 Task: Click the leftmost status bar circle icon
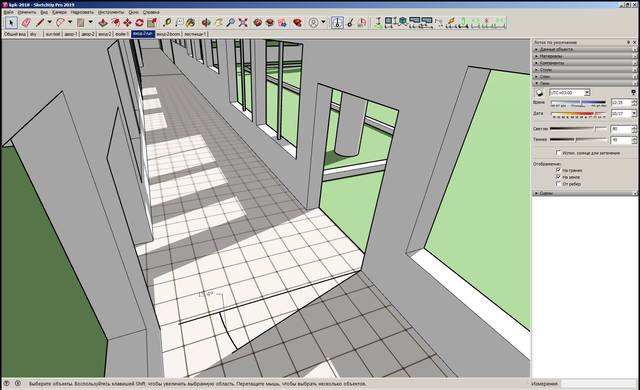pyautogui.click(x=7, y=383)
